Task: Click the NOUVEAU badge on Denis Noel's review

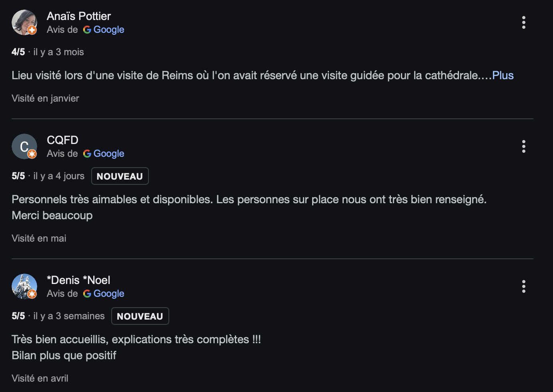Action: click(140, 316)
